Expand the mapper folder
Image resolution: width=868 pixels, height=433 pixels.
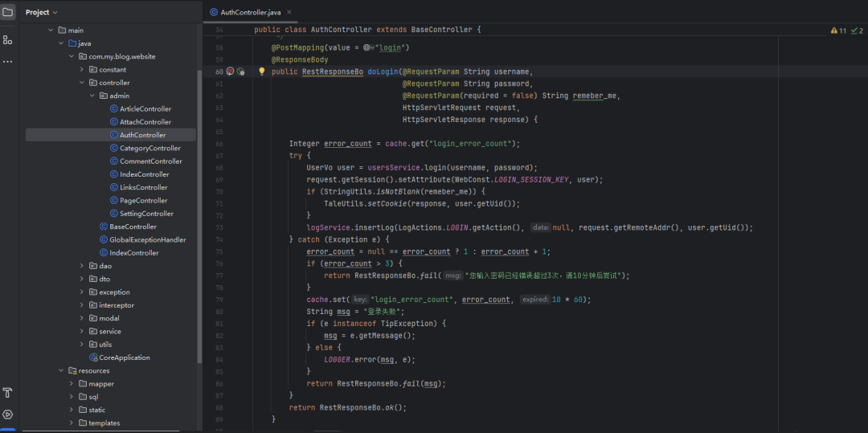pos(72,384)
